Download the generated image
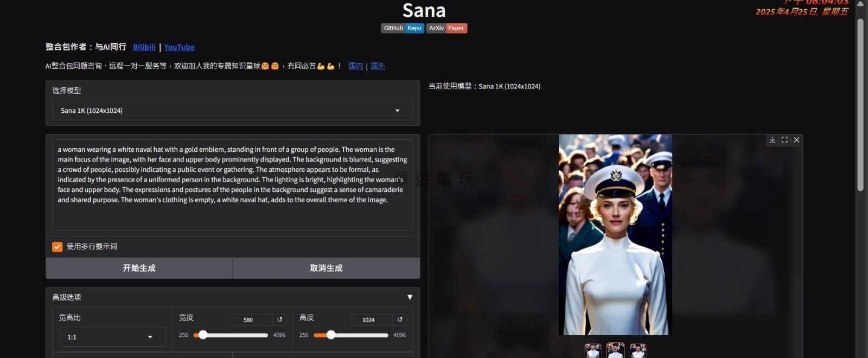Image resolution: width=868 pixels, height=358 pixels. click(772, 140)
